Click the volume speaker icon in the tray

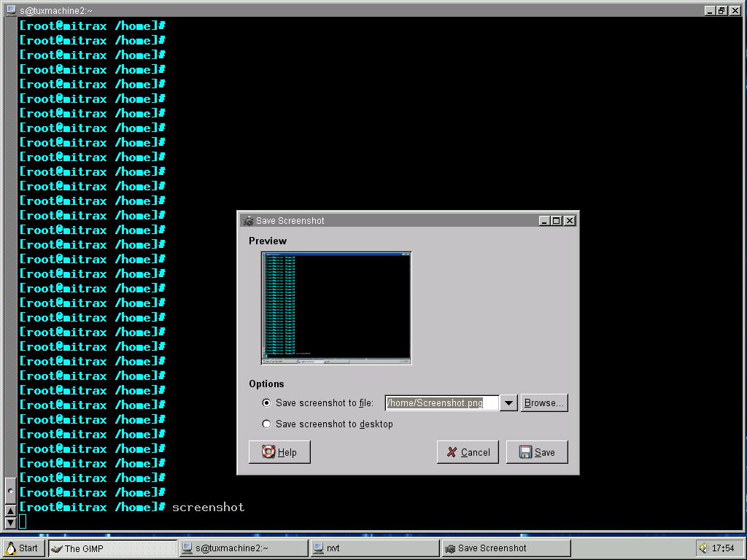(x=704, y=548)
